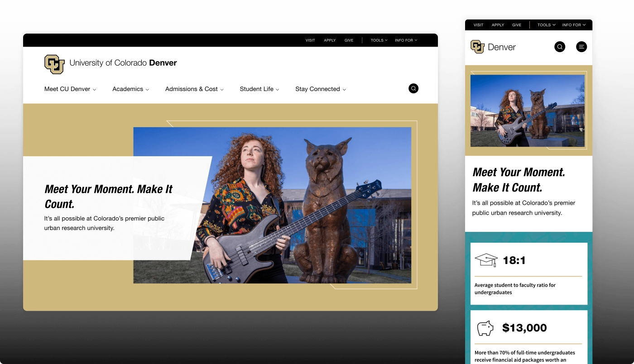Click the 18:1 statistic value
The height and width of the screenshot is (364, 634).
pos(514,260)
